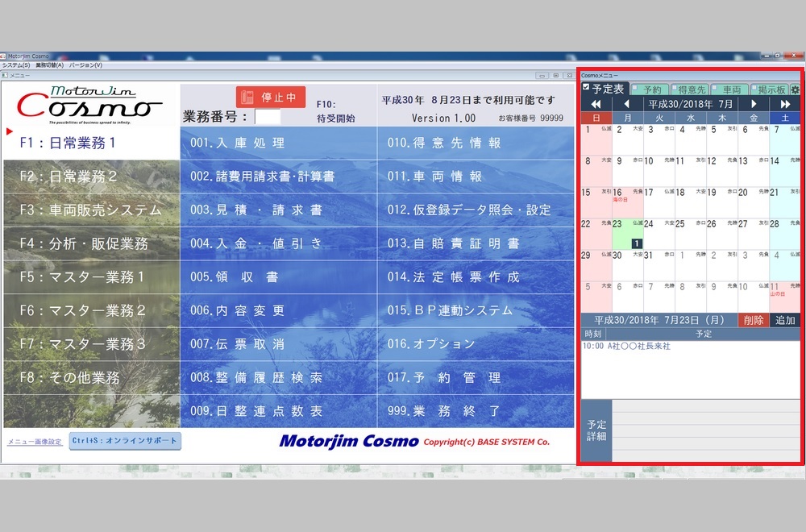Toggle the 予定表 tab checkbox

point(586,87)
